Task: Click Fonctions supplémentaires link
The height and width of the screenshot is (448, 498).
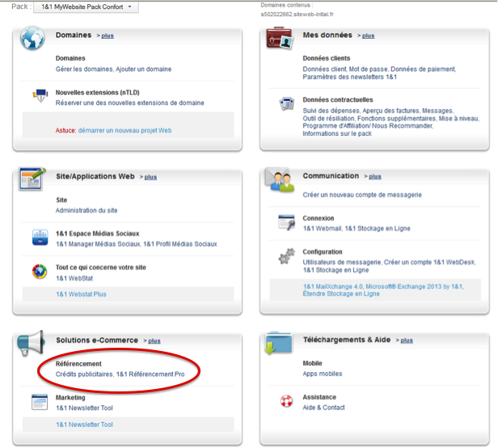Action: (x=396, y=119)
